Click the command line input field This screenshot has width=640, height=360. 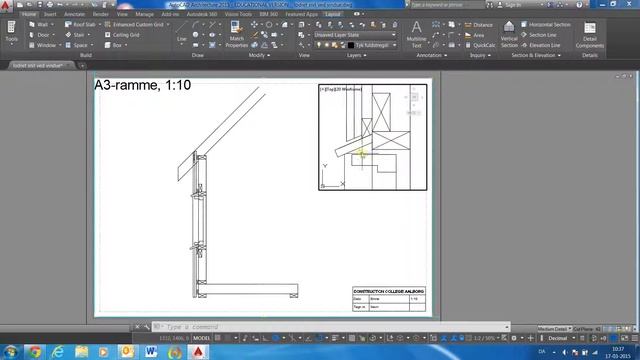(x=331, y=327)
